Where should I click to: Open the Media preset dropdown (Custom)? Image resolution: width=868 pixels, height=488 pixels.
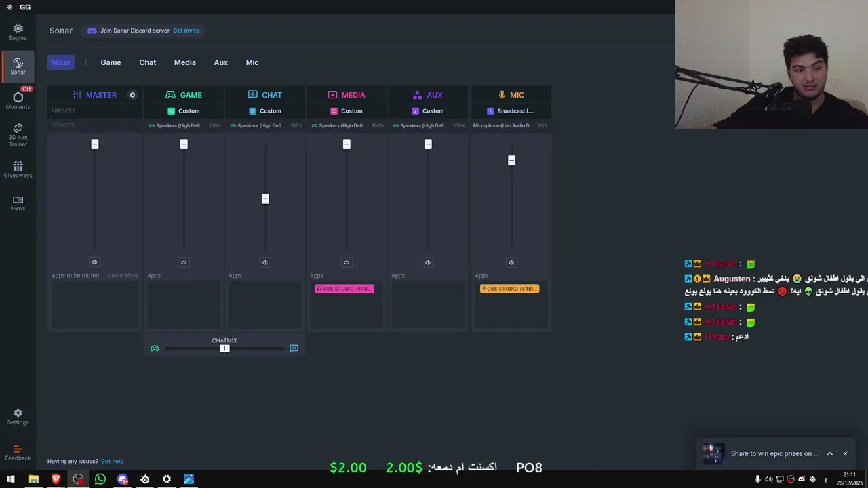tap(347, 111)
